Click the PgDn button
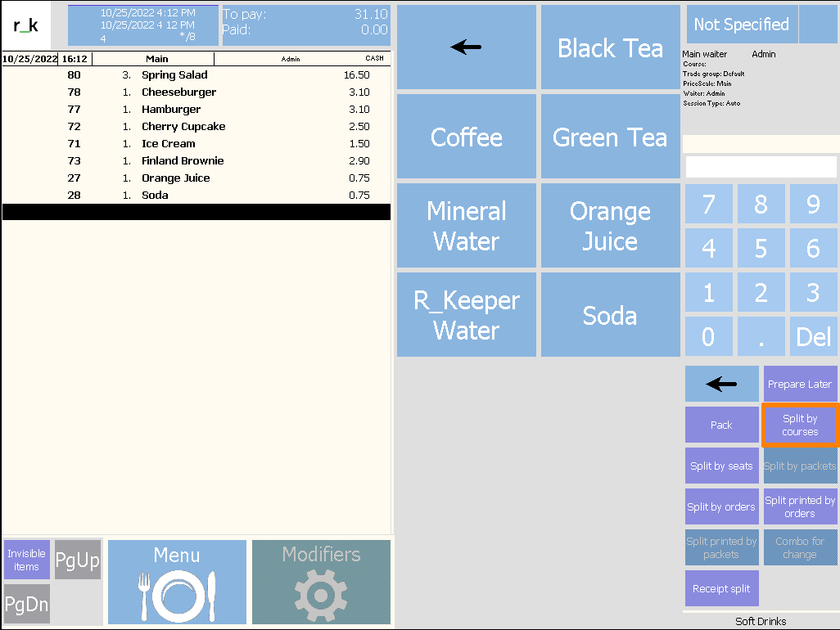840x630 pixels. (x=27, y=604)
